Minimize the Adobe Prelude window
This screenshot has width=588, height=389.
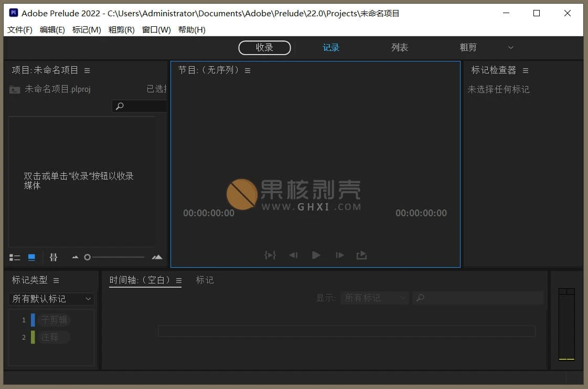(506, 13)
